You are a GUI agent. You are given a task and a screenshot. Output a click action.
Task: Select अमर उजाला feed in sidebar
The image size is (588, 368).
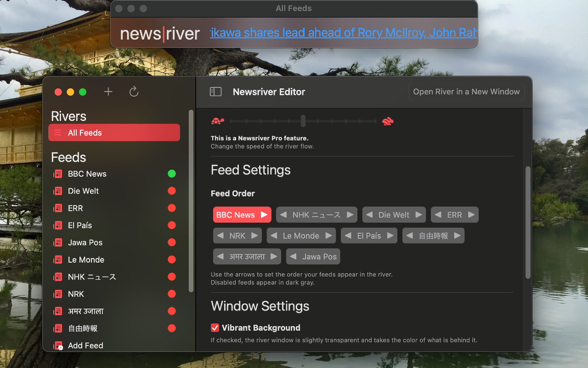coord(114,311)
